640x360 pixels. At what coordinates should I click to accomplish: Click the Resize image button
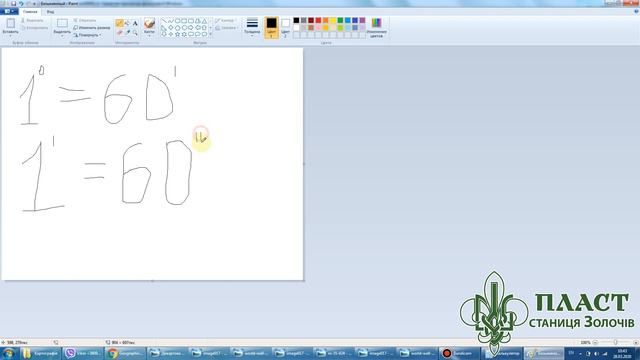91,27
